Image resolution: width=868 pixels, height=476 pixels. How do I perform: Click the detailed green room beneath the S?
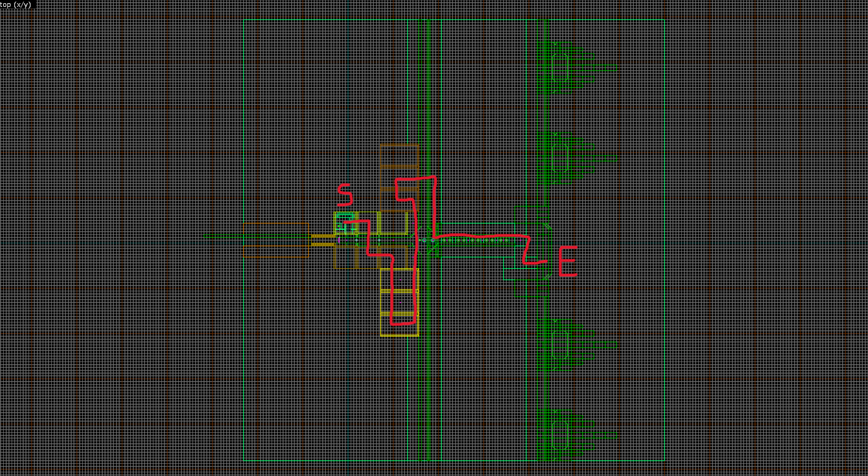click(x=345, y=223)
